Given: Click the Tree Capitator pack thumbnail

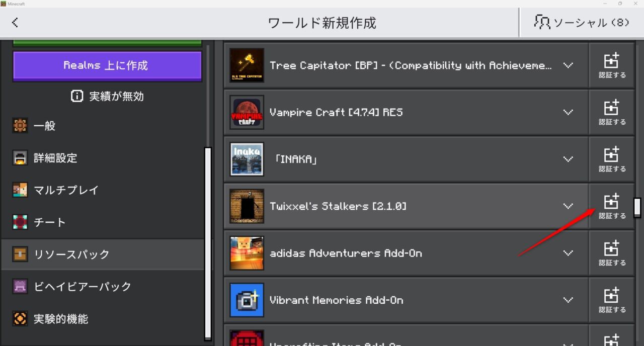Looking at the screenshot, I should pos(247,65).
